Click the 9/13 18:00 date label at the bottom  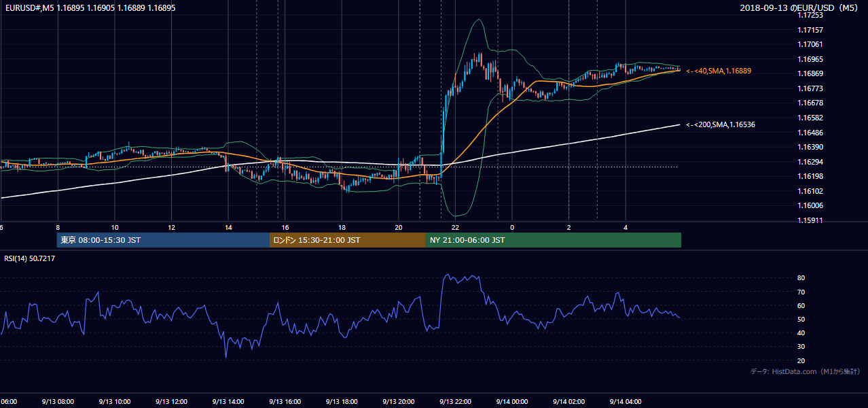[342, 401]
